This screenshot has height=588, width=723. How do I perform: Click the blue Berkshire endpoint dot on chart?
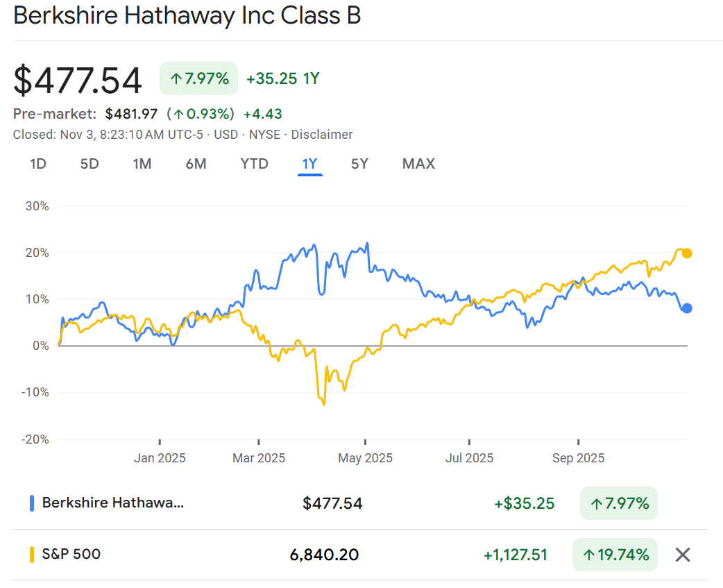click(x=687, y=308)
